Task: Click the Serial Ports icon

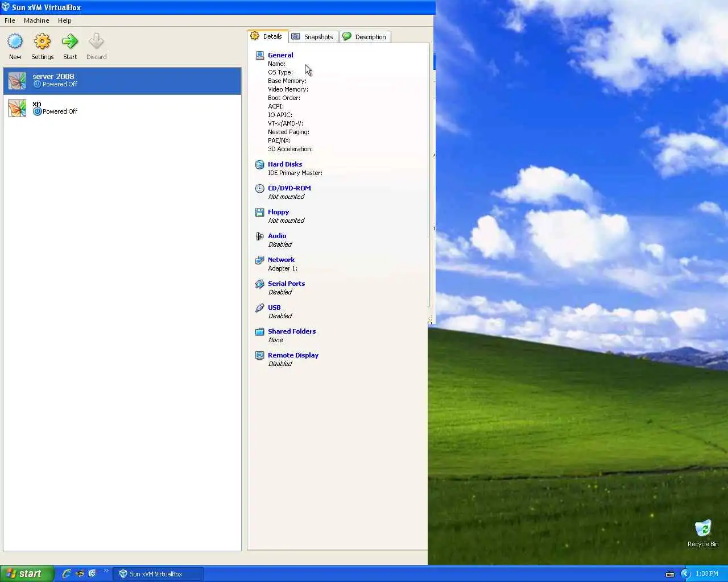Action: point(260,284)
